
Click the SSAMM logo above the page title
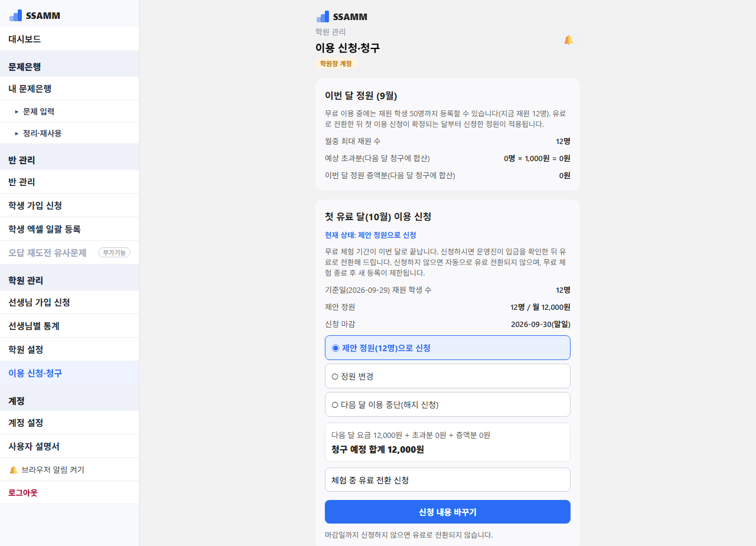341,17
